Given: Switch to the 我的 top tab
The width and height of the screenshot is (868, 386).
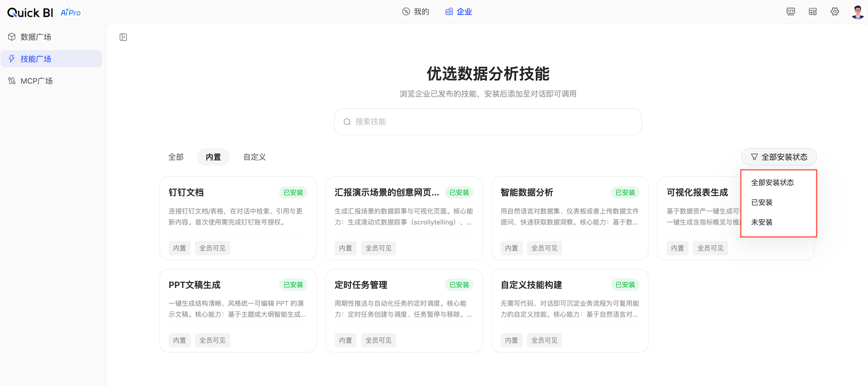Looking at the screenshot, I should coord(415,12).
